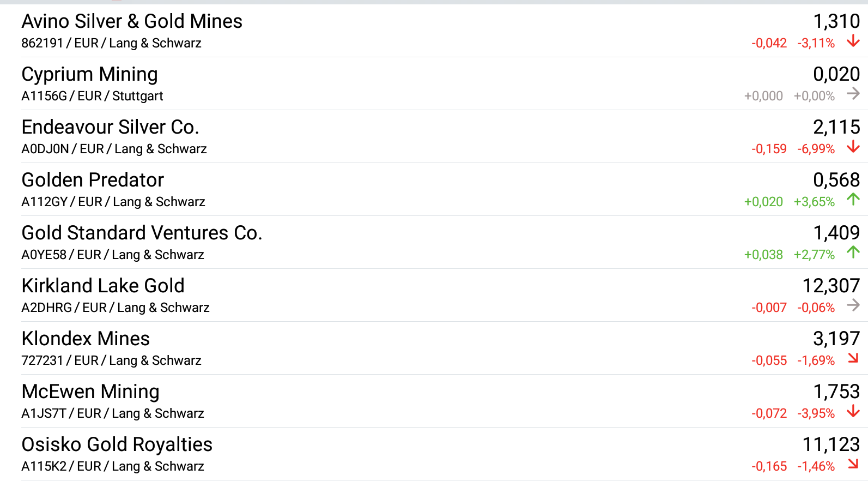
Task: Click Osisko Gold Royalties' diagonal trend arrow
Action: tap(853, 464)
